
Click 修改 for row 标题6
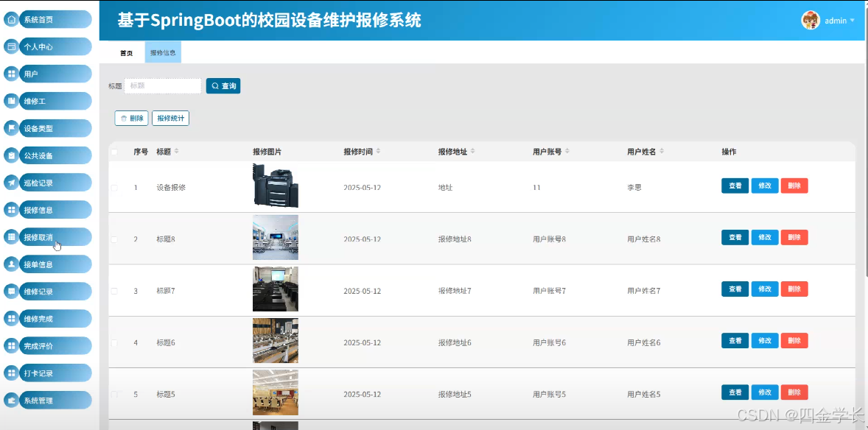coord(765,340)
